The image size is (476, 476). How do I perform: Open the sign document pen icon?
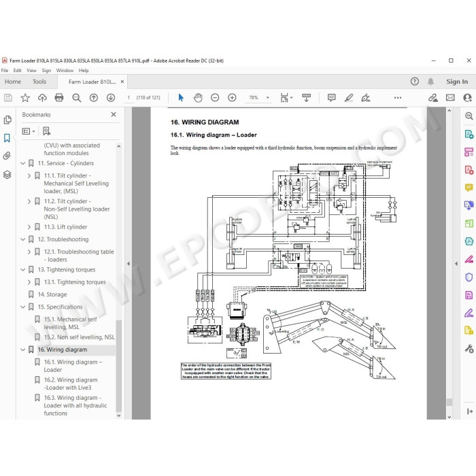pyautogui.click(x=366, y=98)
